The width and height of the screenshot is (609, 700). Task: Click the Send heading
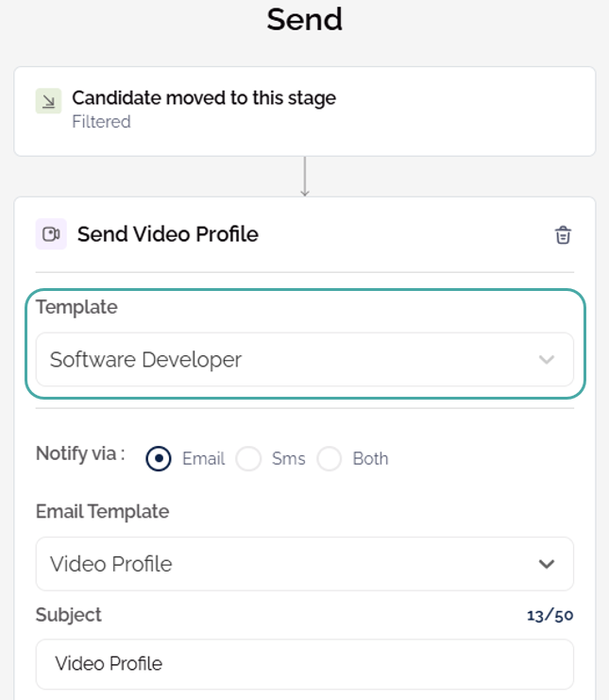tap(304, 19)
